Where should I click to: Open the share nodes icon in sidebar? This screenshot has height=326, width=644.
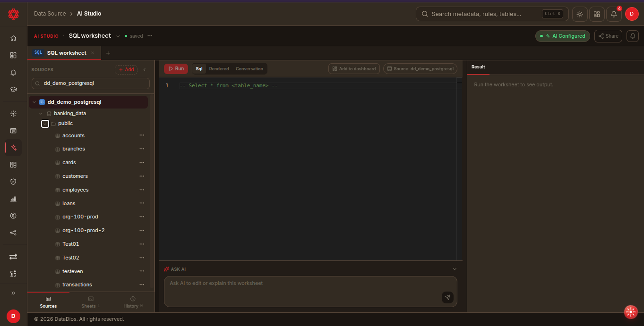click(13, 233)
